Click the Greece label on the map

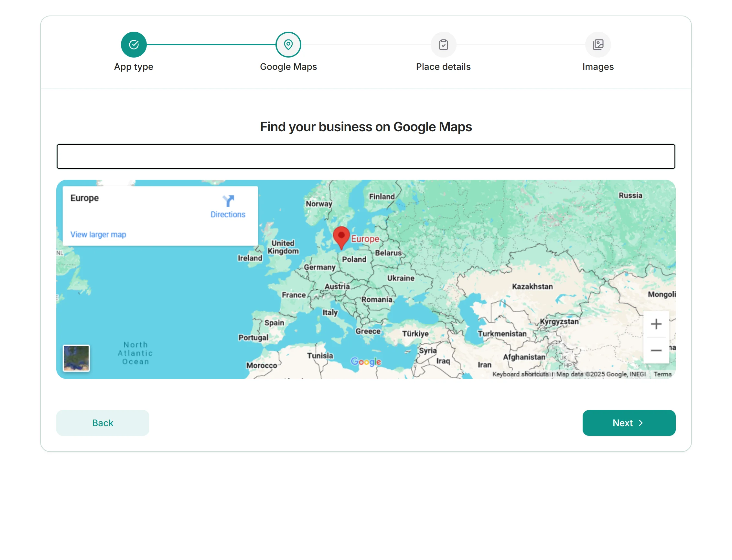pos(368,331)
